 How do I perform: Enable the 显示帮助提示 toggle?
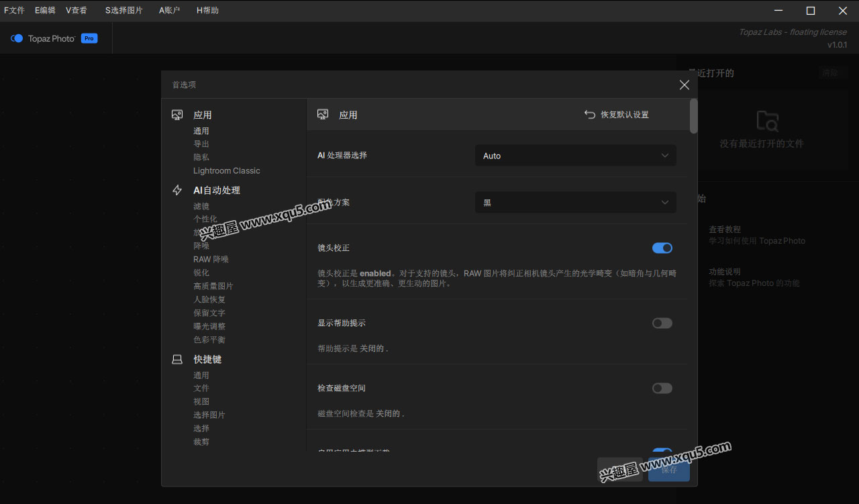662,323
